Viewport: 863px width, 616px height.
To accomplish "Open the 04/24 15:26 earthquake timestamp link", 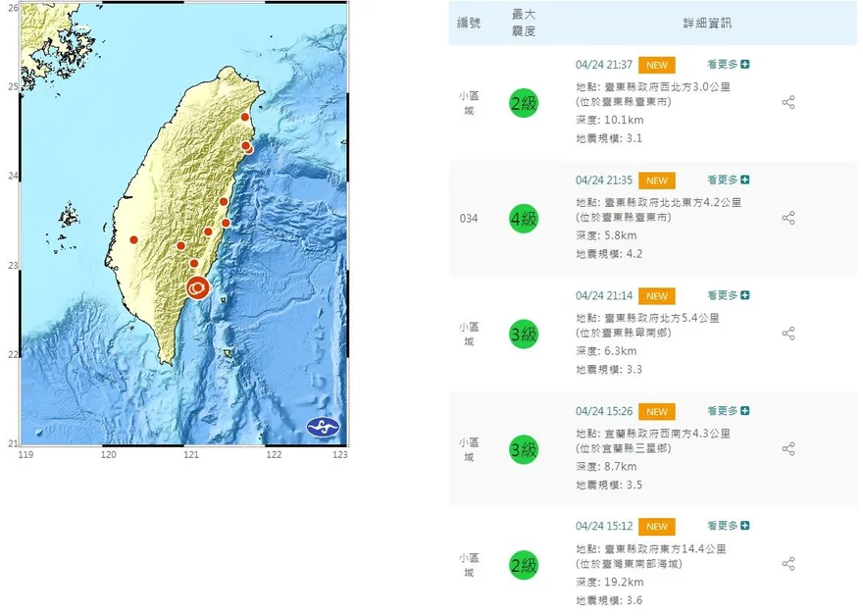I will (x=603, y=411).
